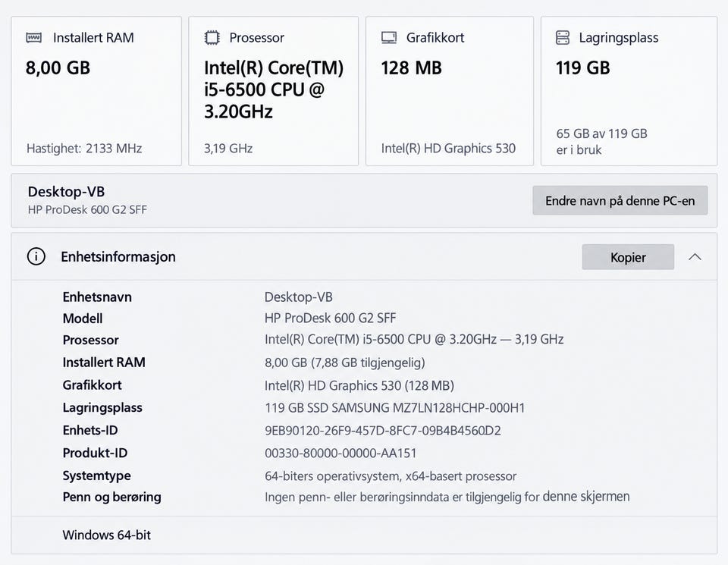
Task: Click the Enhetsinformasjon section title
Action: 118,257
